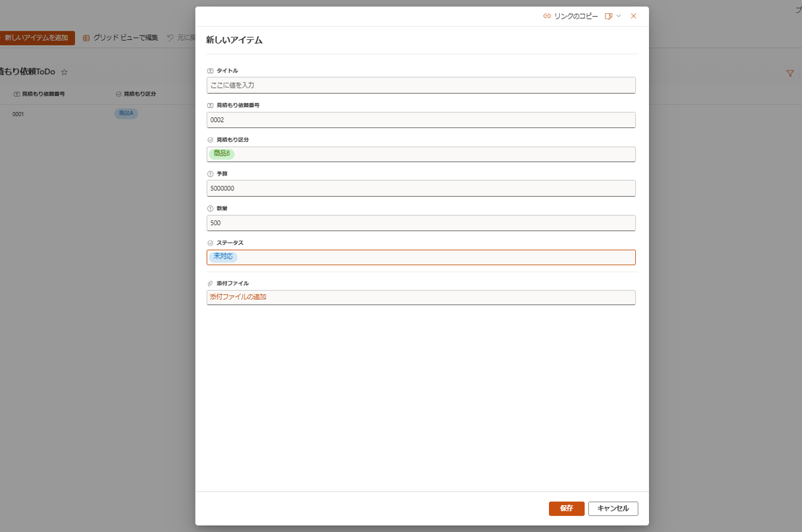Screen dimensions: 802x532
Task: Click the filter icon above the list
Action: click(790, 73)
